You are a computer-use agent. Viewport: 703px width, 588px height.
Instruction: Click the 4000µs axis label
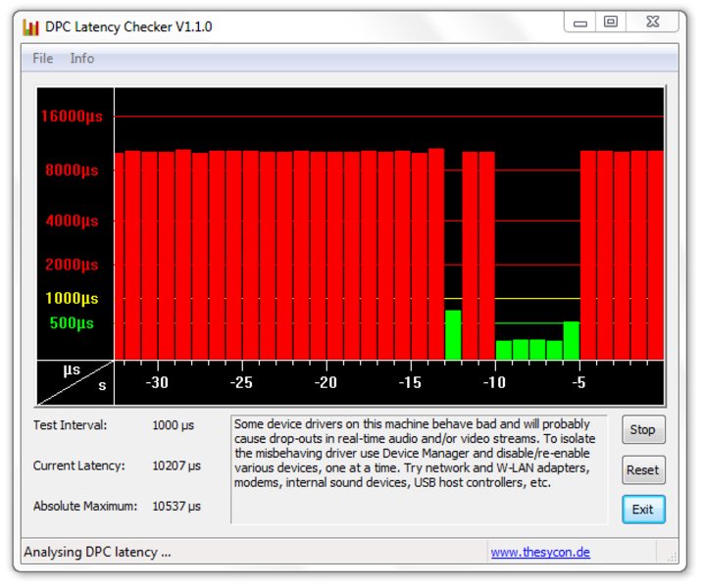(72, 220)
